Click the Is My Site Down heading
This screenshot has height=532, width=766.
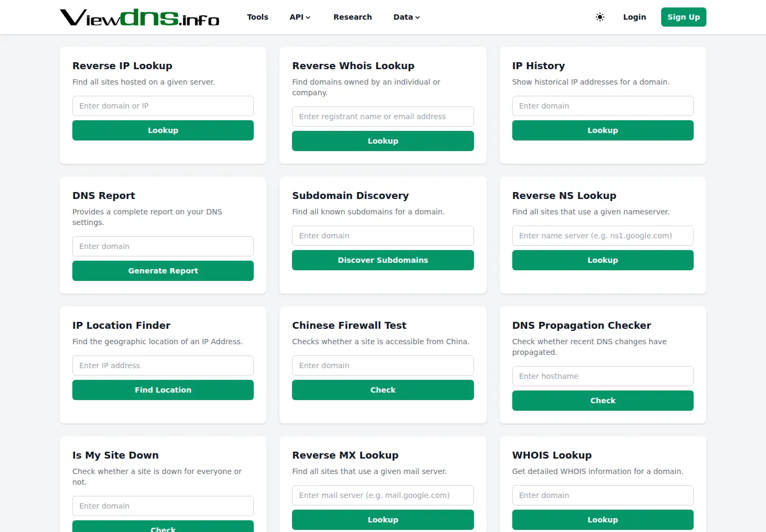[x=115, y=455]
